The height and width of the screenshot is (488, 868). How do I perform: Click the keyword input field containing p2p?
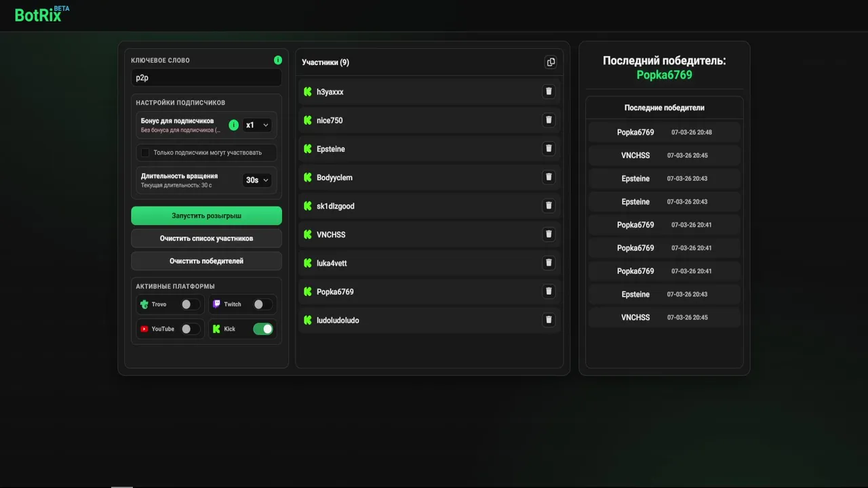206,77
